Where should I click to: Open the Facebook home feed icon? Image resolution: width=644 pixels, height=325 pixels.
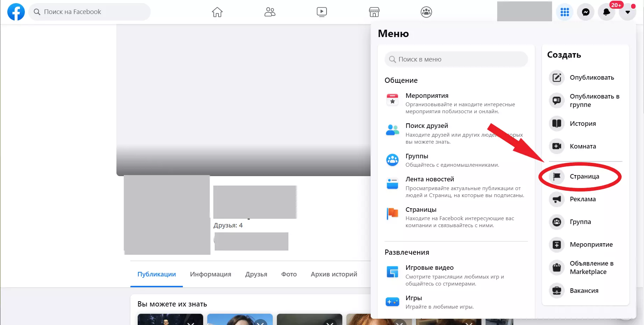[x=217, y=12]
